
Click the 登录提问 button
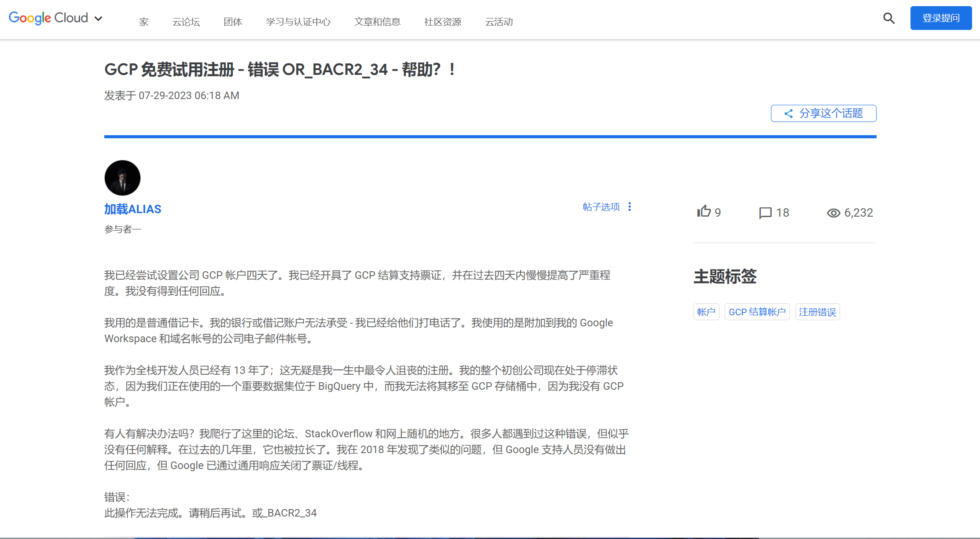pos(941,18)
